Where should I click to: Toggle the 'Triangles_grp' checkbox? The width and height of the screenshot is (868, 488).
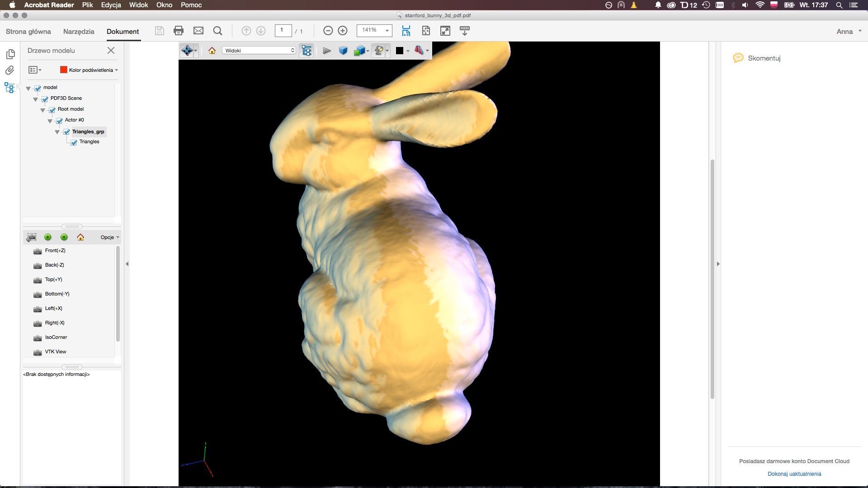coord(67,132)
